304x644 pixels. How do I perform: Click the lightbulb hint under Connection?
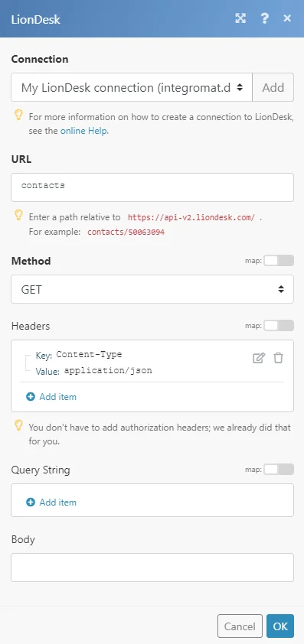(18, 115)
